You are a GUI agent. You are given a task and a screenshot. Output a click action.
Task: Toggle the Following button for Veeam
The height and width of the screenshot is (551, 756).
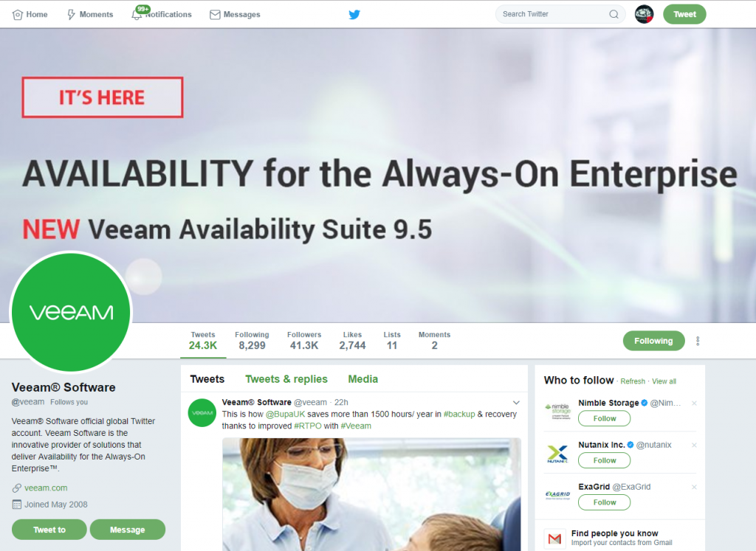click(x=653, y=341)
